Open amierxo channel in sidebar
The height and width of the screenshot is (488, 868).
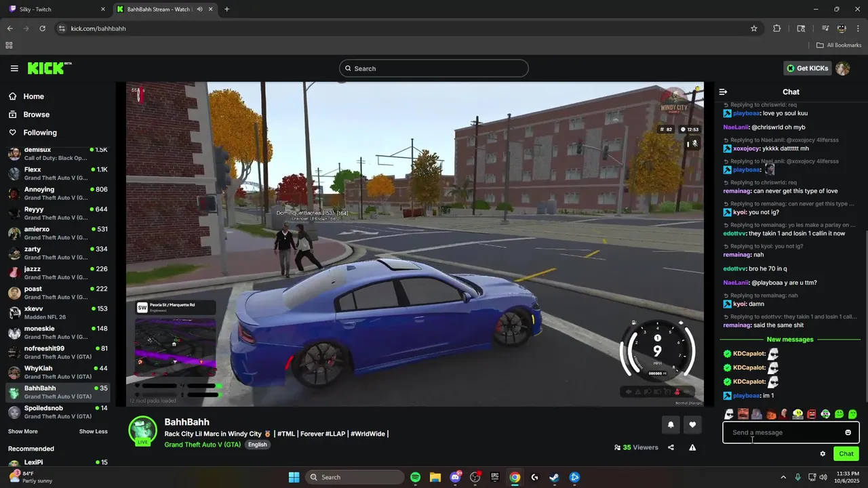57,233
